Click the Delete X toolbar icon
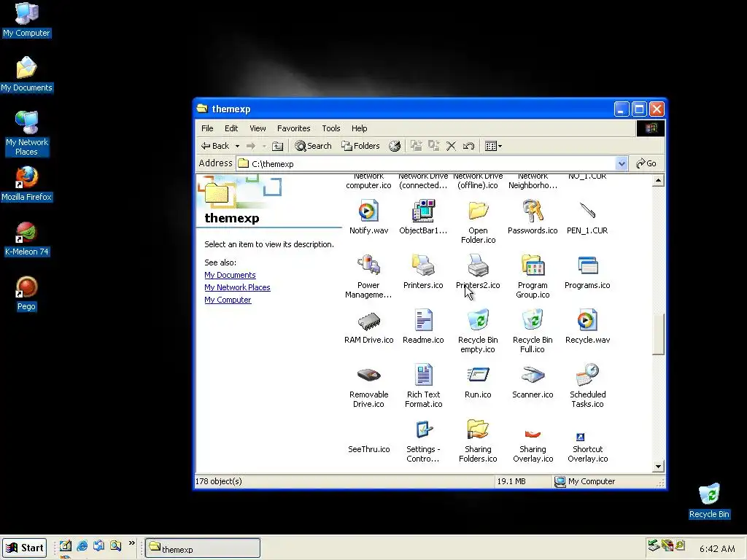747x560 pixels. [x=451, y=146]
